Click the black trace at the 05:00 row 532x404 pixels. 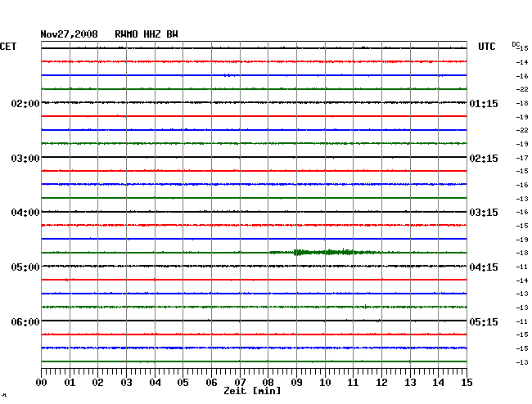coord(254,266)
